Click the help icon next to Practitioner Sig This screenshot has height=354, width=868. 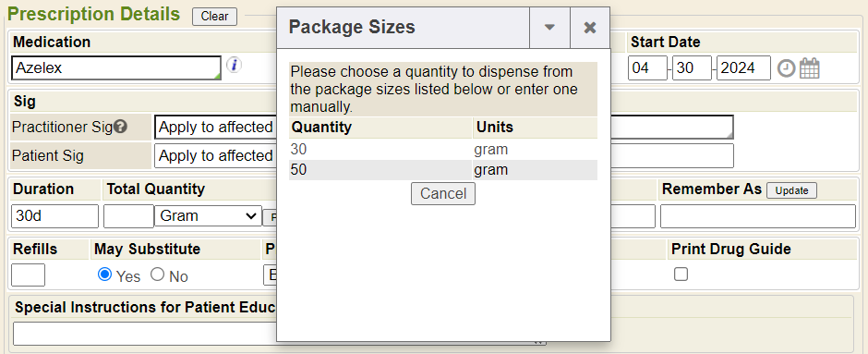click(x=121, y=127)
